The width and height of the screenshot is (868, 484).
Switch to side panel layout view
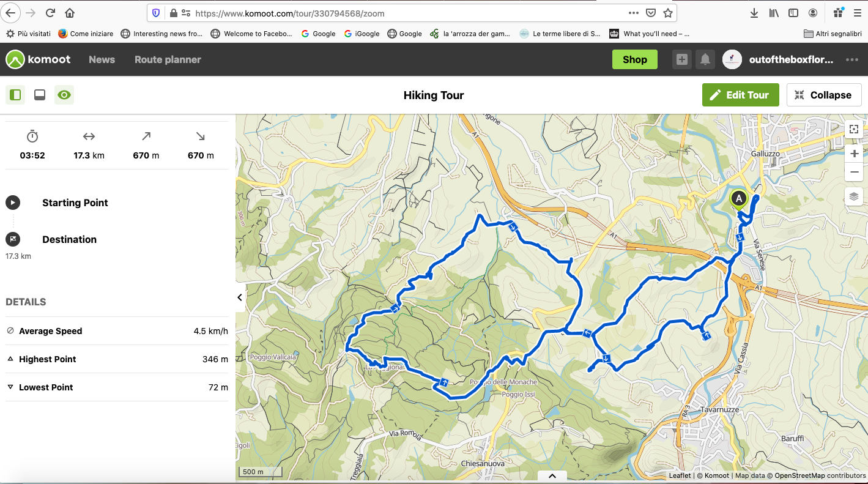pos(15,95)
